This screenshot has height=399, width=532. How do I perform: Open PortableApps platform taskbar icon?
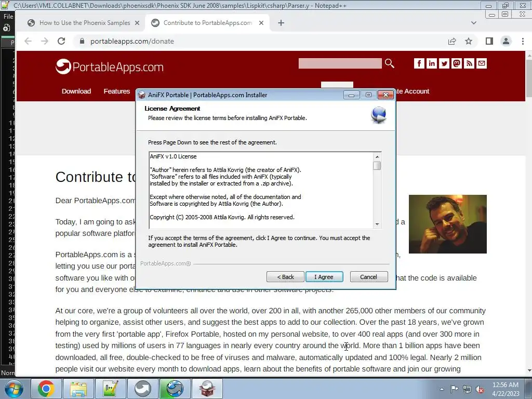pos(142,389)
